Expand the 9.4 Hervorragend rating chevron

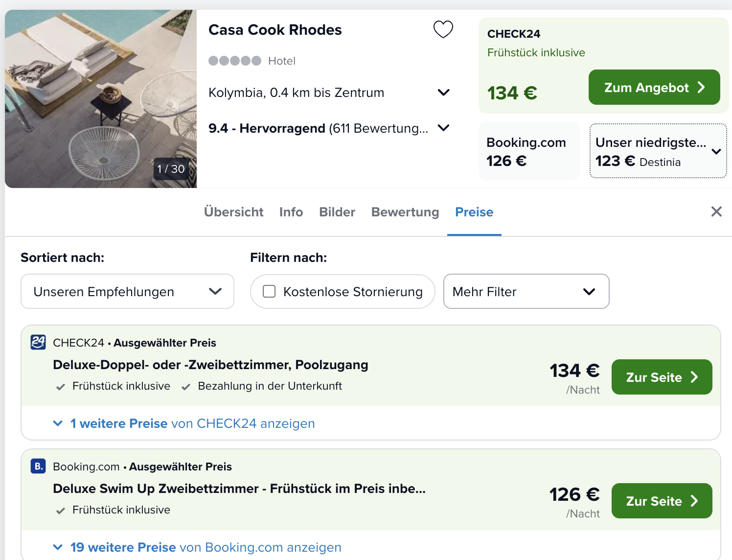[x=443, y=128]
